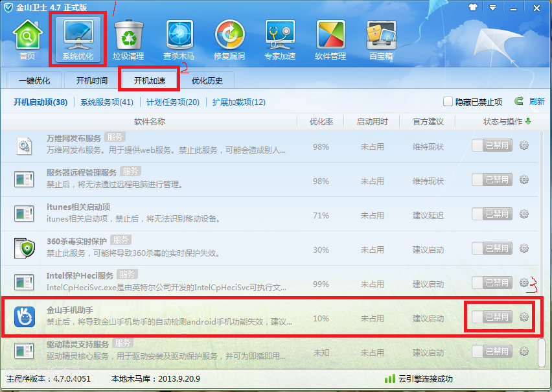The width and height of the screenshot is (552, 392).
Task: Click the itunes相关启动项 row icon
Action: coord(24,213)
